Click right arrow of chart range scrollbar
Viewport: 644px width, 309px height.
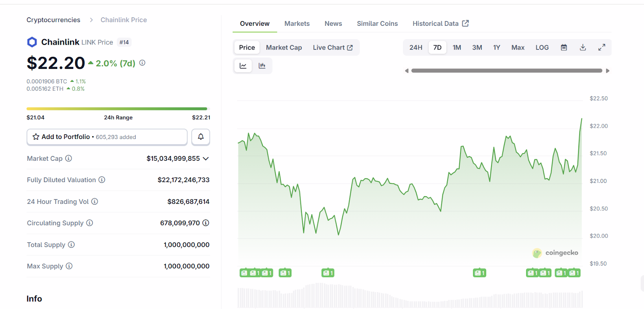click(607, 71)
